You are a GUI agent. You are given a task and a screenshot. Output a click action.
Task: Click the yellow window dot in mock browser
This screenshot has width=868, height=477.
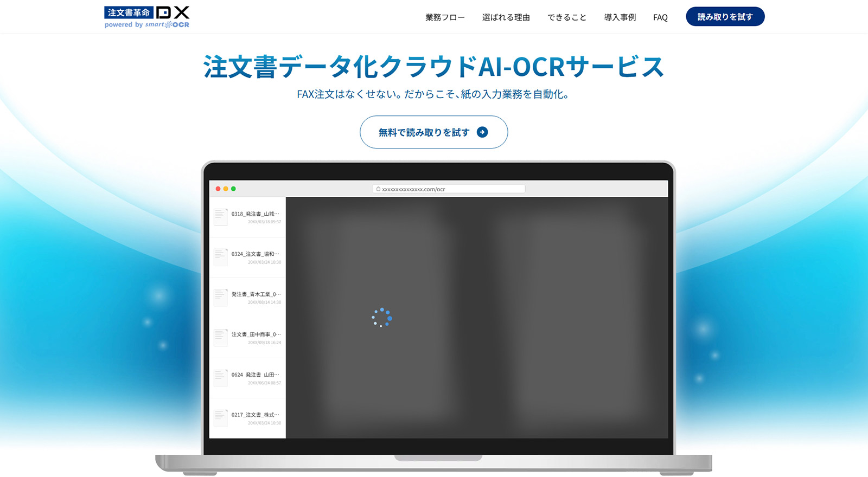[226, 189]
